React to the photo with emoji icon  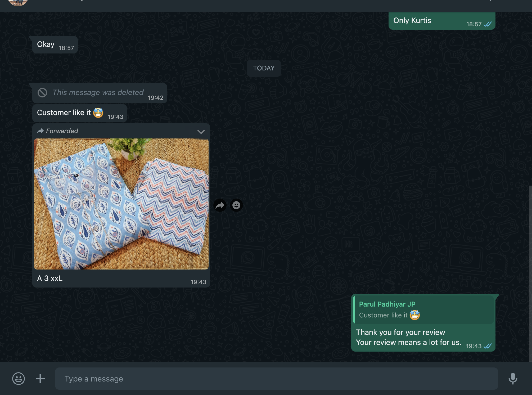coord(236,205)
